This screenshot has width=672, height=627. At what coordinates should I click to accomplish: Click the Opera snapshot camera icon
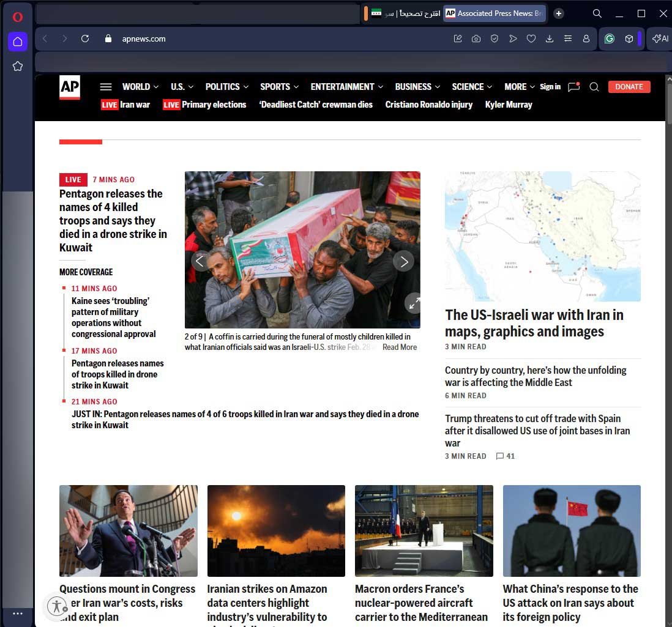(476, 39)
